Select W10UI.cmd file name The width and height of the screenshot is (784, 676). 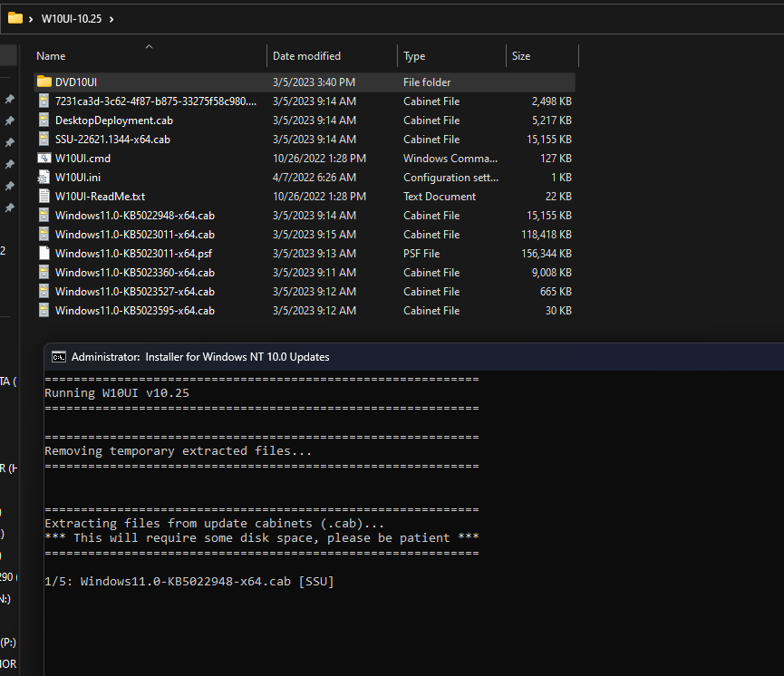click(x=82, y=158)
